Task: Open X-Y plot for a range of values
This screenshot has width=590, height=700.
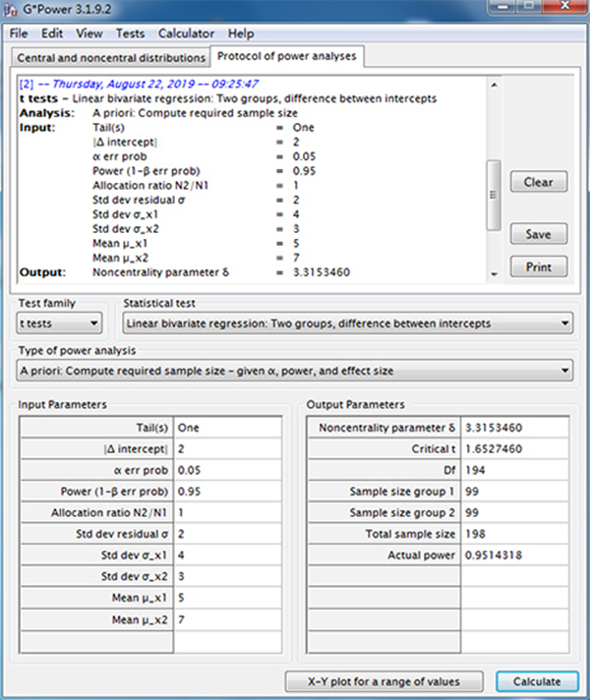Action: pyautogui.click(x=385, y=681)
